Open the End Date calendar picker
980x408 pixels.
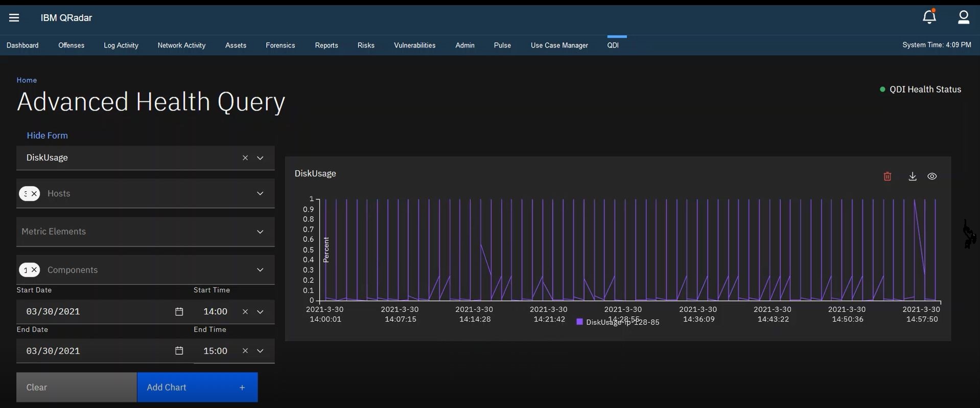click(179, 351)
